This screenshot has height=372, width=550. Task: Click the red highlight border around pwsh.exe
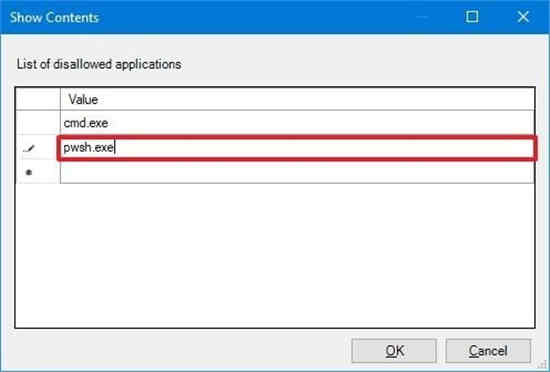[x=297, y=137]
